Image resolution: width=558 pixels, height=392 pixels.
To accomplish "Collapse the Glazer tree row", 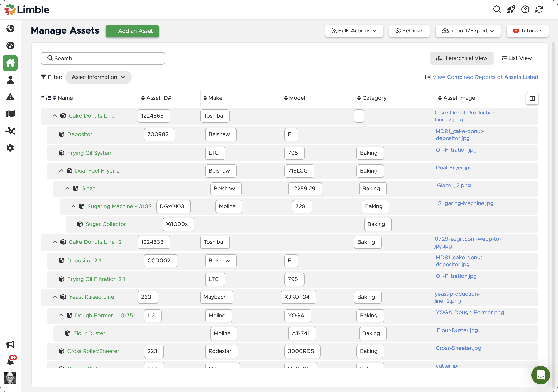I will tap(67, 188).
